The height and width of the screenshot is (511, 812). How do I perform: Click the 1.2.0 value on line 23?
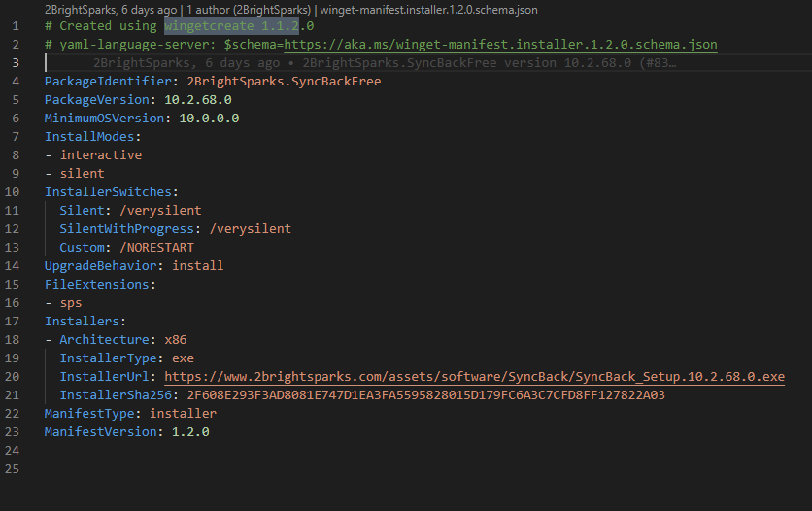pyautogui.click(x=190, y=432)
